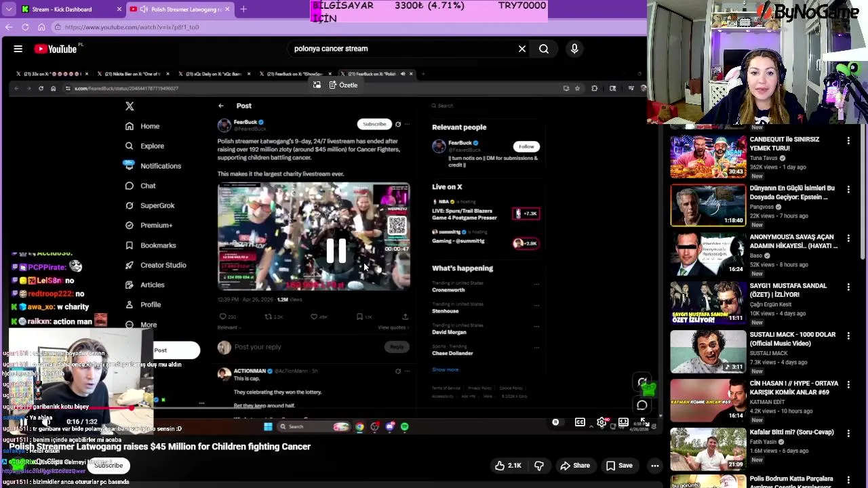
Task: Click the Özetle summarize button over video
Action: pyautogui.click(x=343, y=85)
